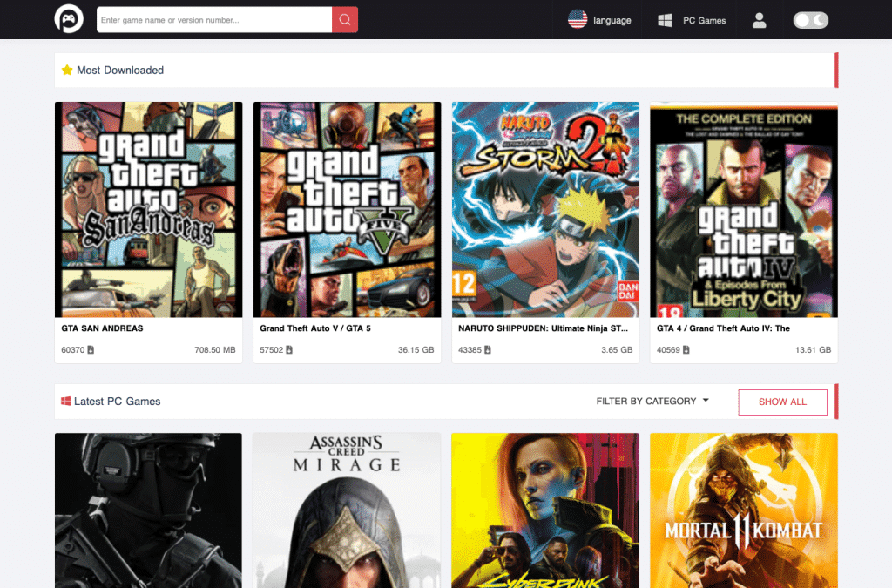Open the PC Games menu
Image resolution: width=892 pixels, height=588 pixels.
point(692,20)
